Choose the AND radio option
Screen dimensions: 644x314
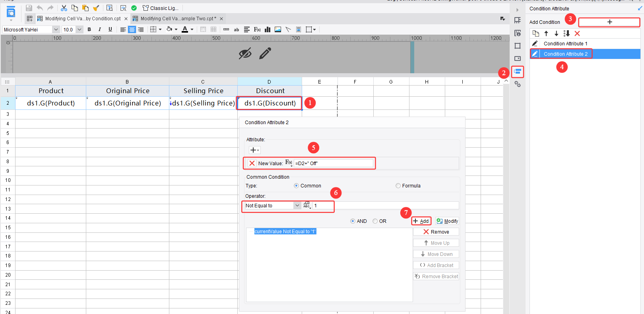point(353,221)
